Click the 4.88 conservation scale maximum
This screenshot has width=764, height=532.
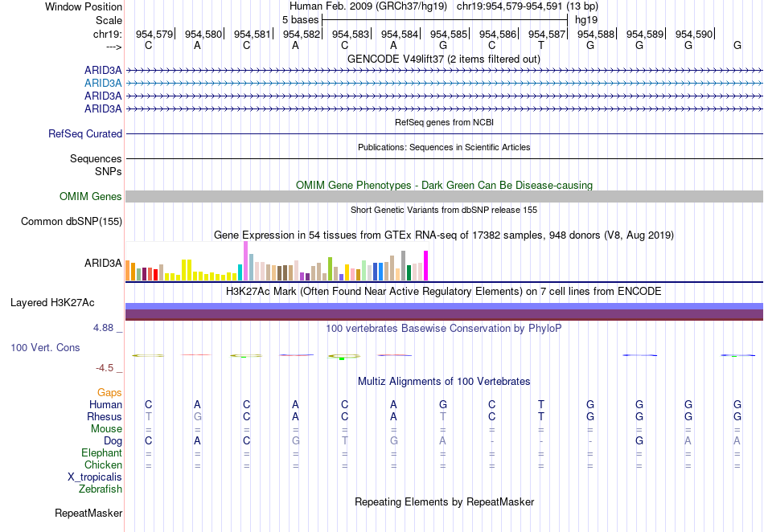(103, 328)
